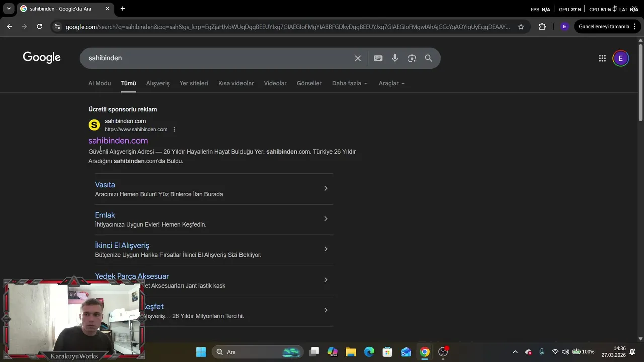Go back to the previous page
This screenshot has width=644, height=362.
click(9, 26)
